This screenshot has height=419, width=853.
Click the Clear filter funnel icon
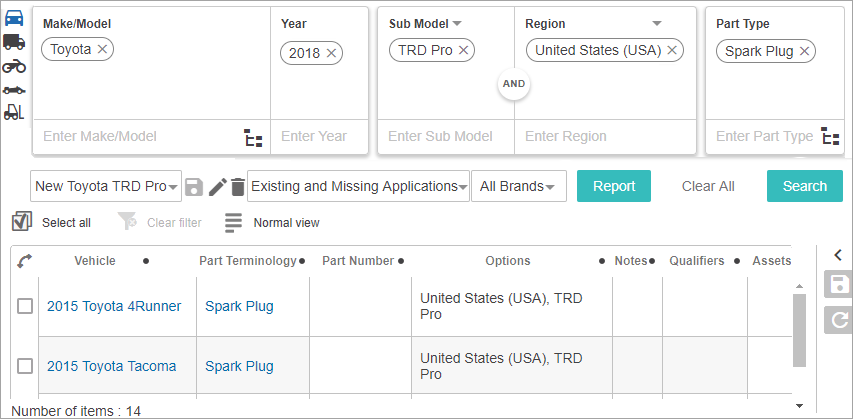(x=127, y=222)
